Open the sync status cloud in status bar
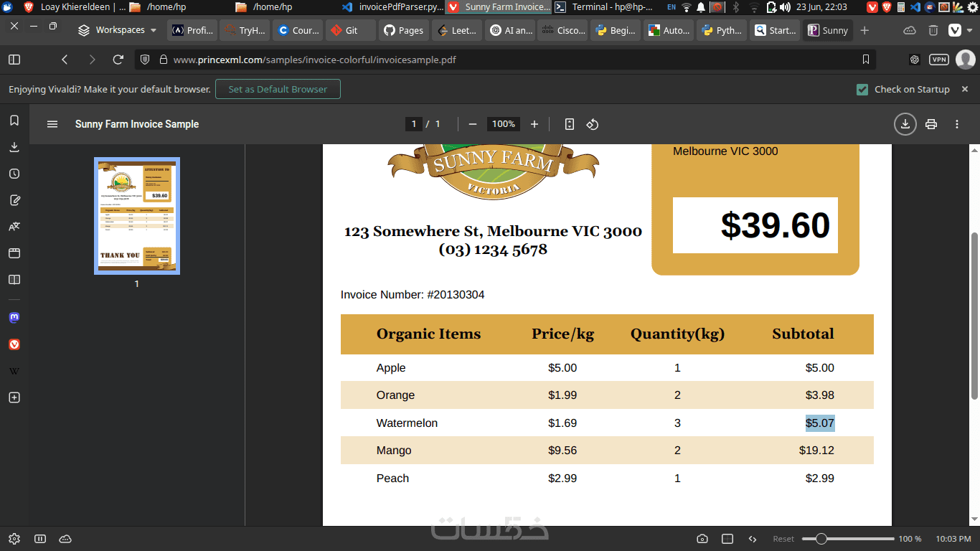Image resolution: width=980 pixels, height=551 pixels. coord(65,539)
